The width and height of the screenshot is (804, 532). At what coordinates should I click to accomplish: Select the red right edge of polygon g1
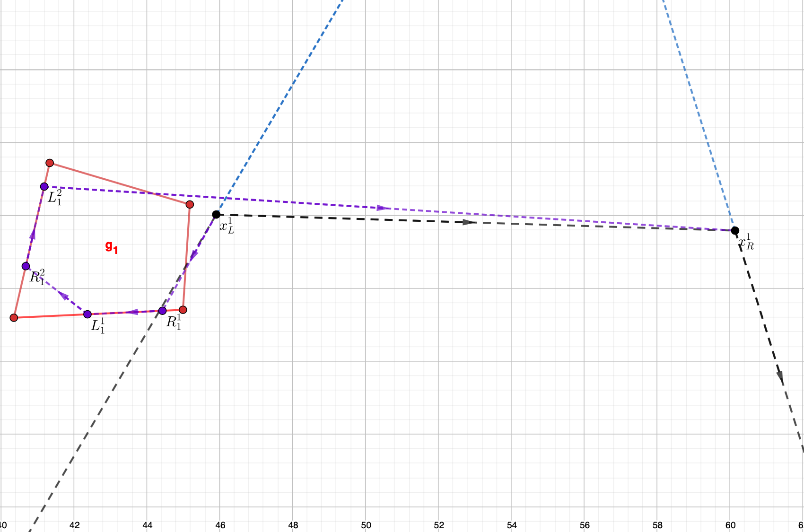(186, 257)
